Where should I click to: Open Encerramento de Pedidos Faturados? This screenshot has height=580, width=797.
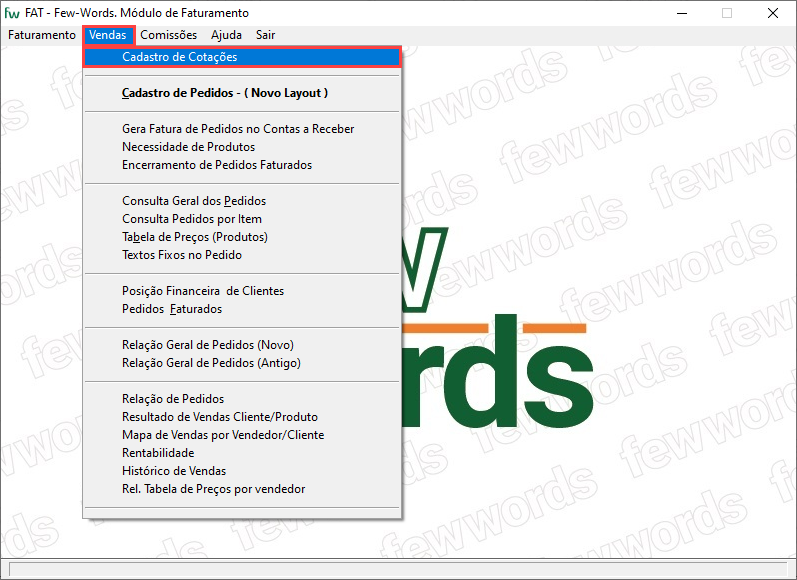coord(242,165)
